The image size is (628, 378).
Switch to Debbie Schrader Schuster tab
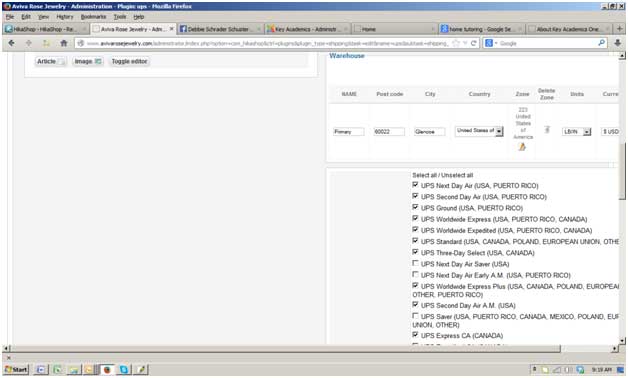coord(220,29)
